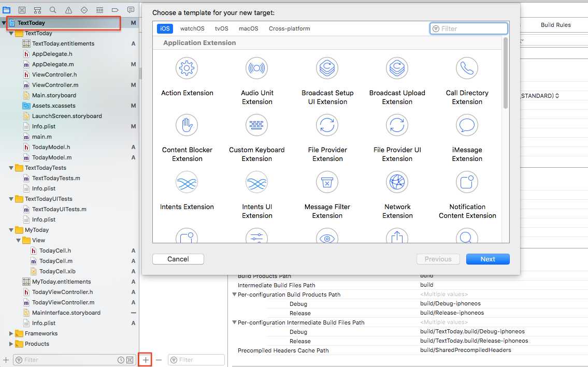Add a file using navigator plus button
This screenshot has width=588, height=367.
click(6, 360)
